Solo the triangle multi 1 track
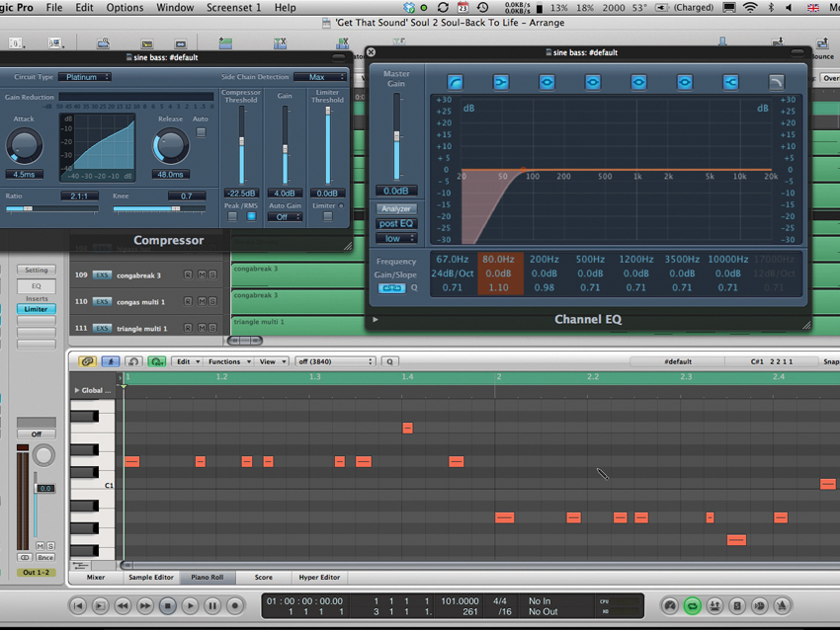Image resolution: width=840 pixels, height=630 pixels. point(212,328)
